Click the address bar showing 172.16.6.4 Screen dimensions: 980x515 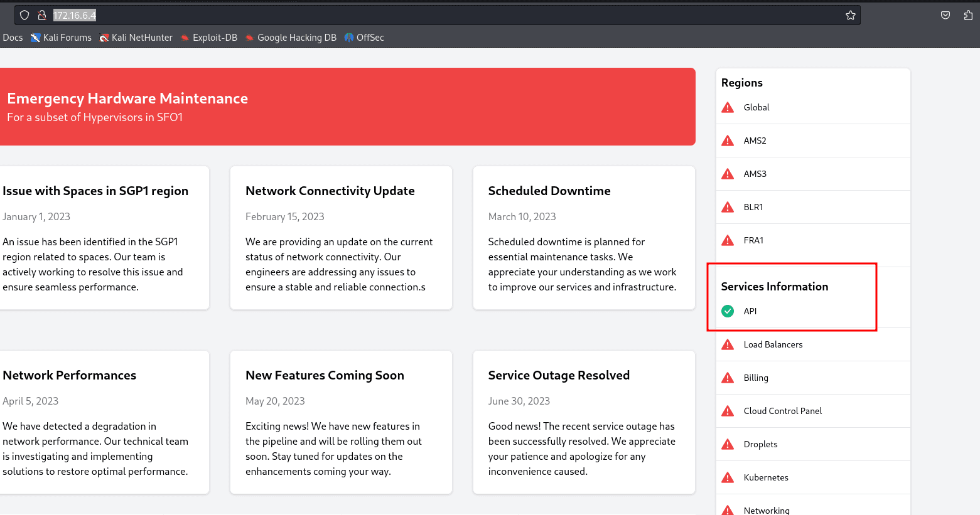coord(439,15)
